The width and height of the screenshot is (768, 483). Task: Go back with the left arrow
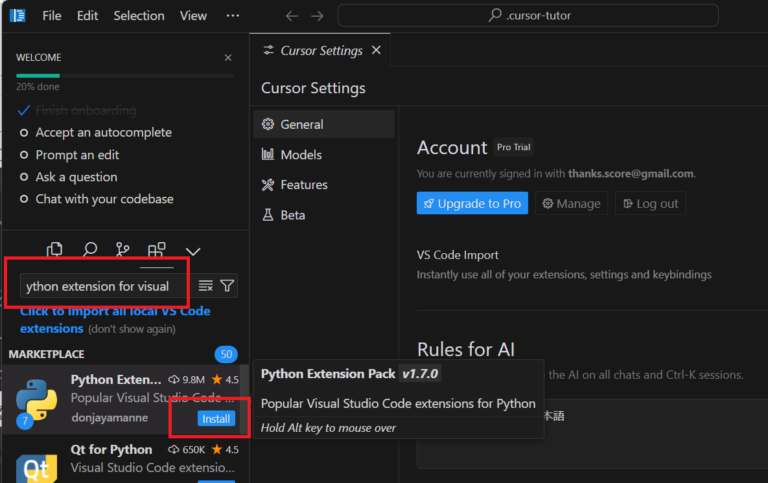click(x=291, y=16)
